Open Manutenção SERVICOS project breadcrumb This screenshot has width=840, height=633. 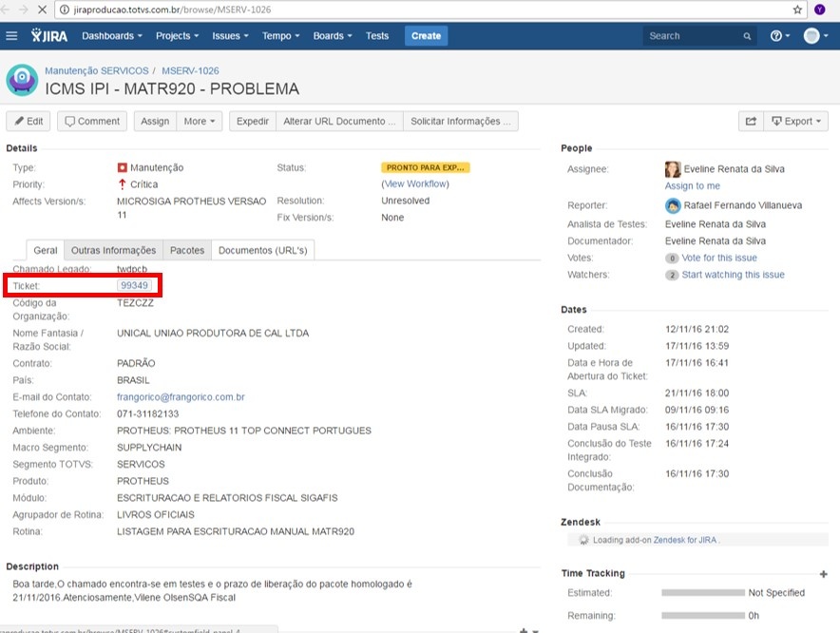click(x=96, y=70)
